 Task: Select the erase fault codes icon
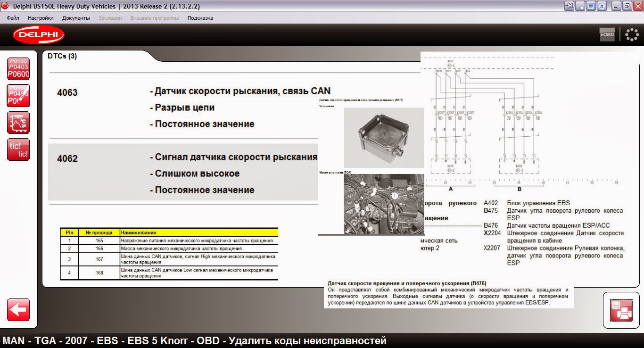[x=18, y=96]
